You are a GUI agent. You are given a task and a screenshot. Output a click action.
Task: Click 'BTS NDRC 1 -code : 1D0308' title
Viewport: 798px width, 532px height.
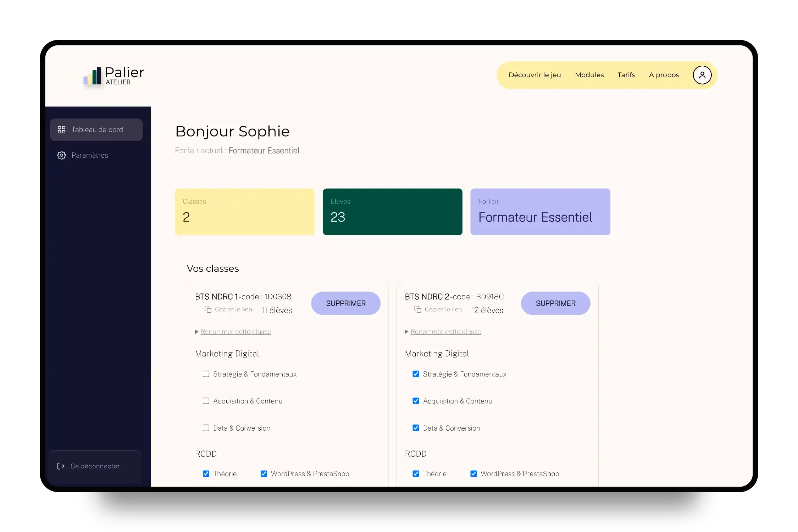tap(243, 297)
